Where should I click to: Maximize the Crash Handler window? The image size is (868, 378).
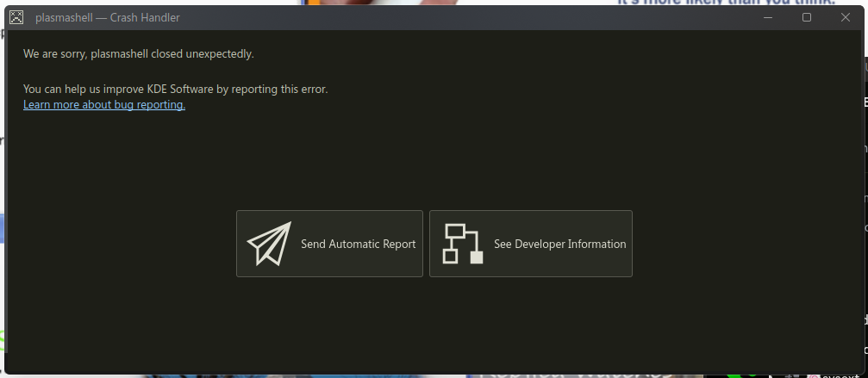[807, 18]
